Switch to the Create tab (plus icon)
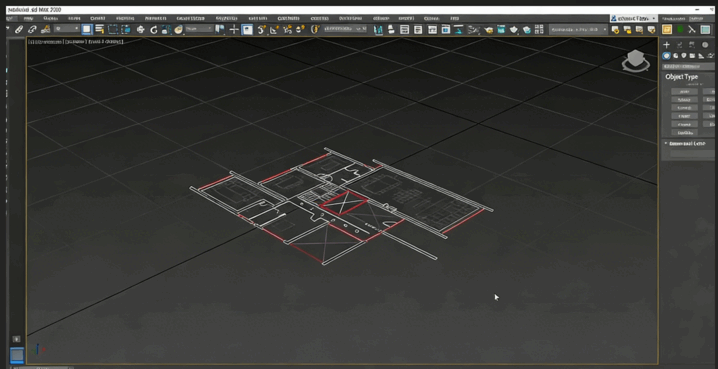 point(667,44)
